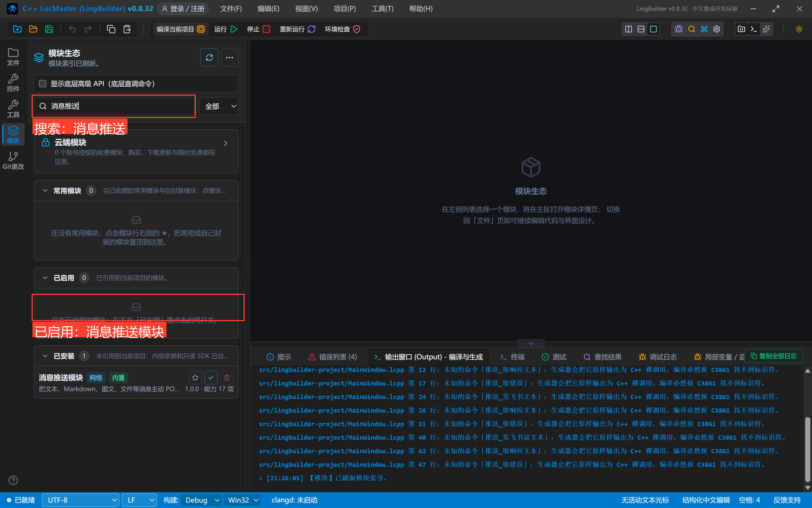Open the Debug build configuration dropdown
The height and width of the screenshot is (508, 812).
click(201, 500)
